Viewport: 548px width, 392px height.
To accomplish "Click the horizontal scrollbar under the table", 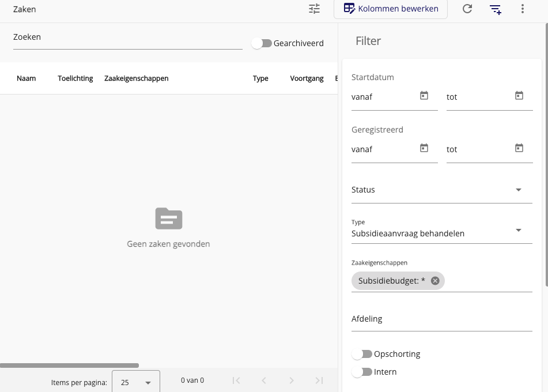I will click(69, 365).
